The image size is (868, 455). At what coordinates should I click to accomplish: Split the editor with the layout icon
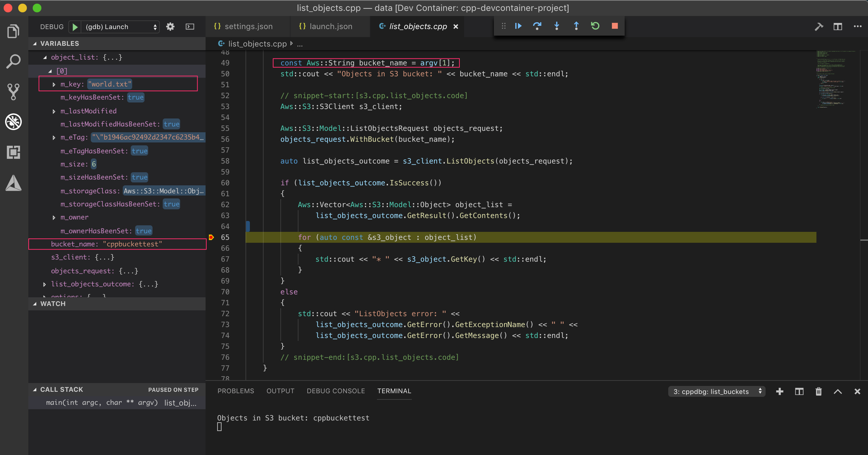pyautogui.click(x=838, y=27)
